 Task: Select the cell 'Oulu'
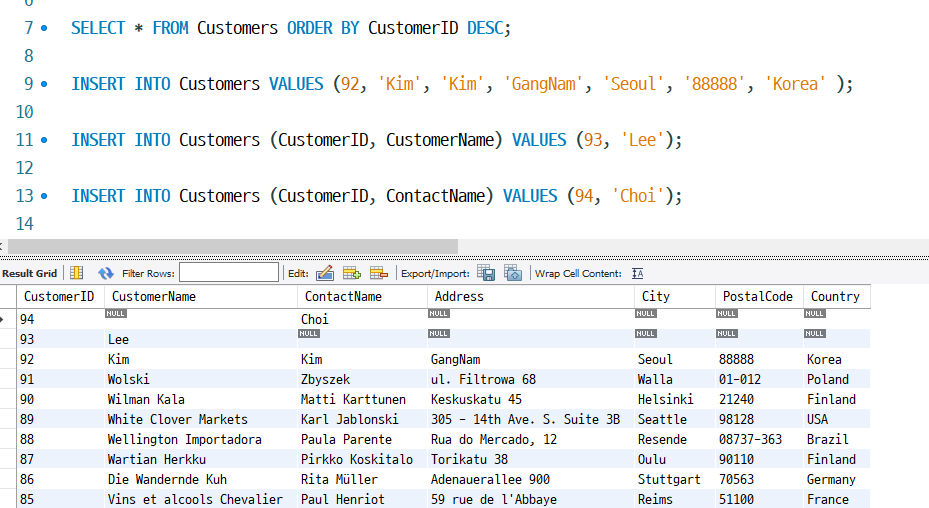tap(674, 459)
